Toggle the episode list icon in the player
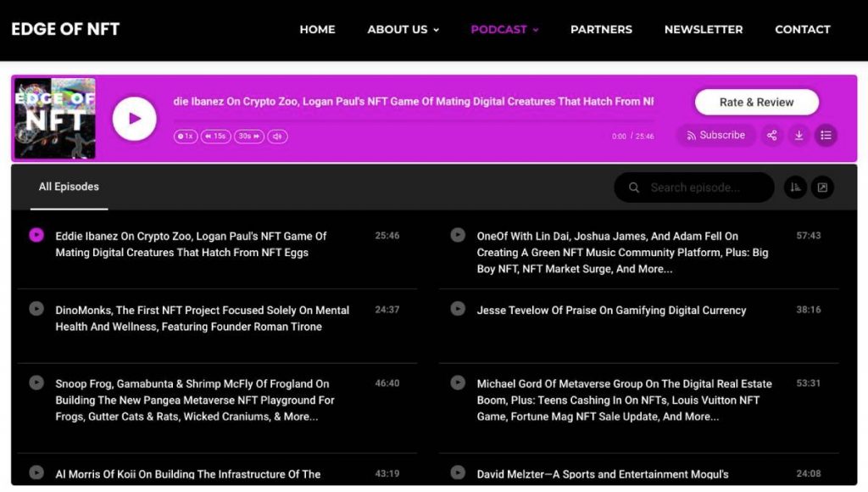The image size is (868, 492). pyautogui.click(x=826, y=135)
